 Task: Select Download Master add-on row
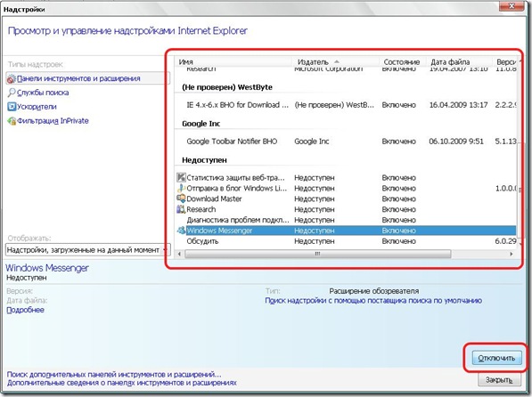pyautogui.click(x=346, y=198)
